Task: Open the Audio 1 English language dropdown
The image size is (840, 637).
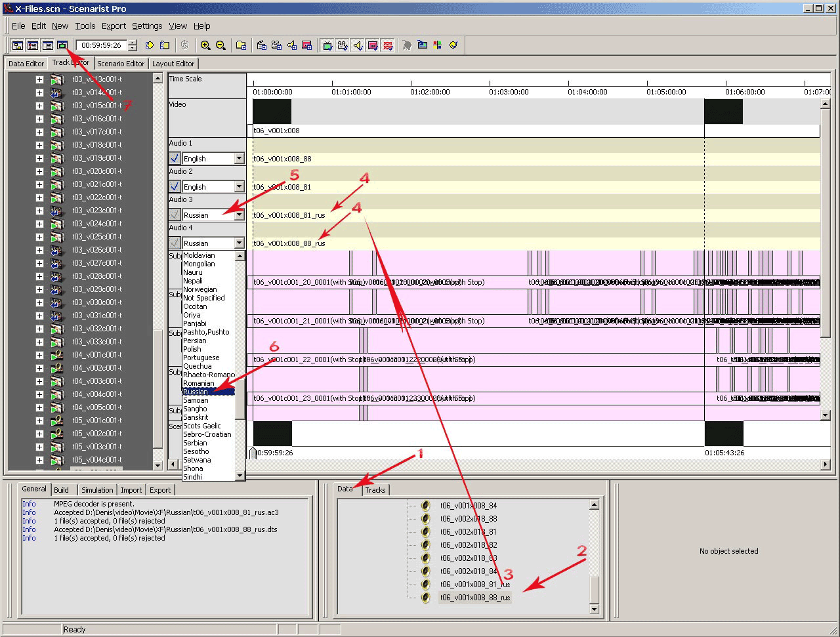Action: 239,159
